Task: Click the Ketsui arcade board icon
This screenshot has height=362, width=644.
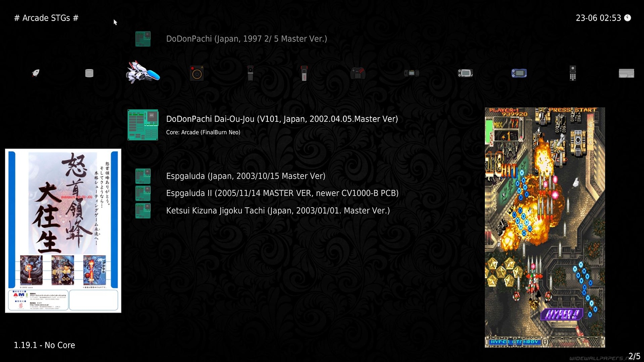Action: click(x=143, y=210)
